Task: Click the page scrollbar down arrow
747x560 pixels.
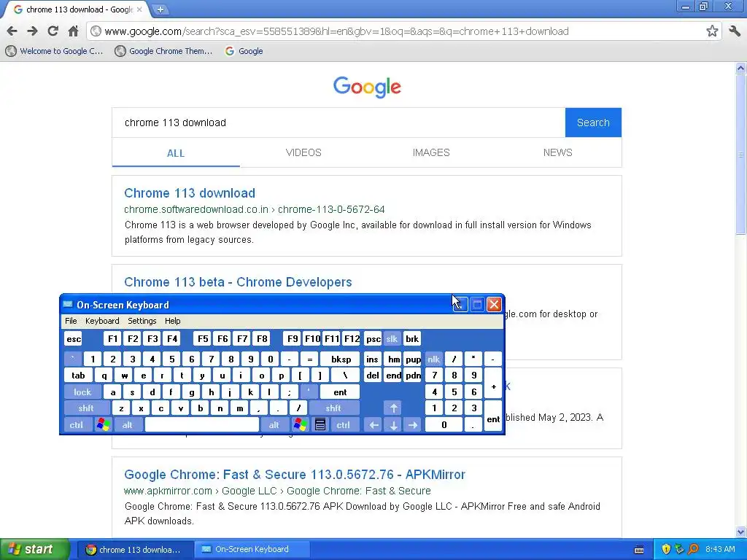Action: tap(740, 532)
